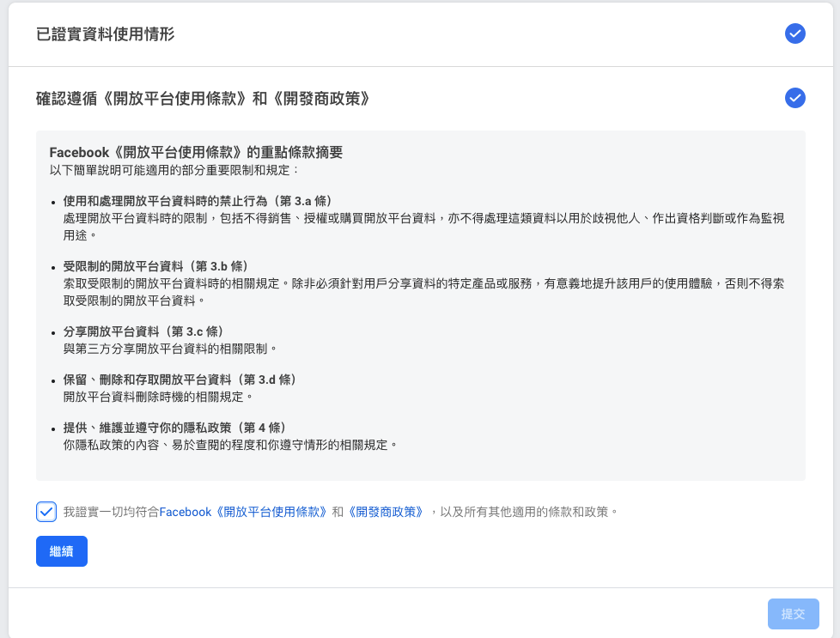Click bullet title 受限制的開放平台資料（第 3.b 條）

[155, 266]
